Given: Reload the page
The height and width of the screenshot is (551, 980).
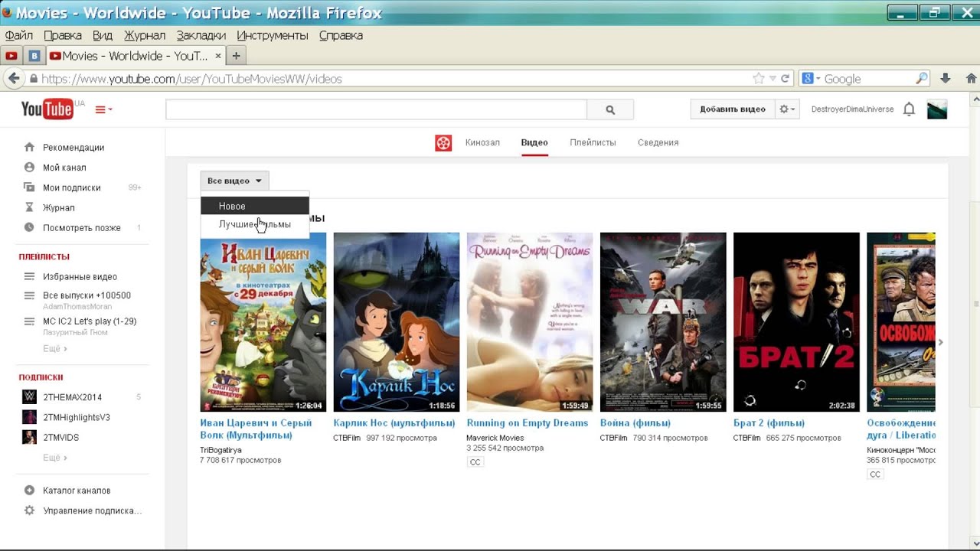Looking at the screenshot, I should pyautogui.click(x=785, y=78).
